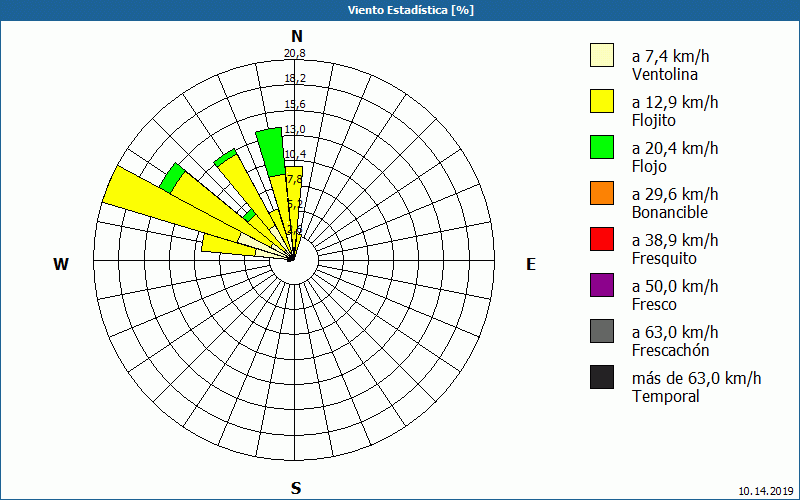This screenshot has height=500, width=800.
Task: Click the 'Viento Estadística [%]' title
Action: pyautogui.click(x=411, y=10)
